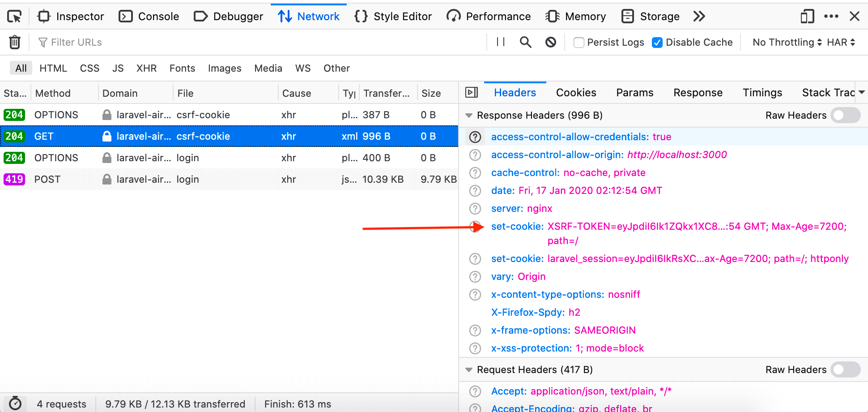Filter requests by CSS
The height and width of the screenshot is (412, 868).
coord(89,68)
